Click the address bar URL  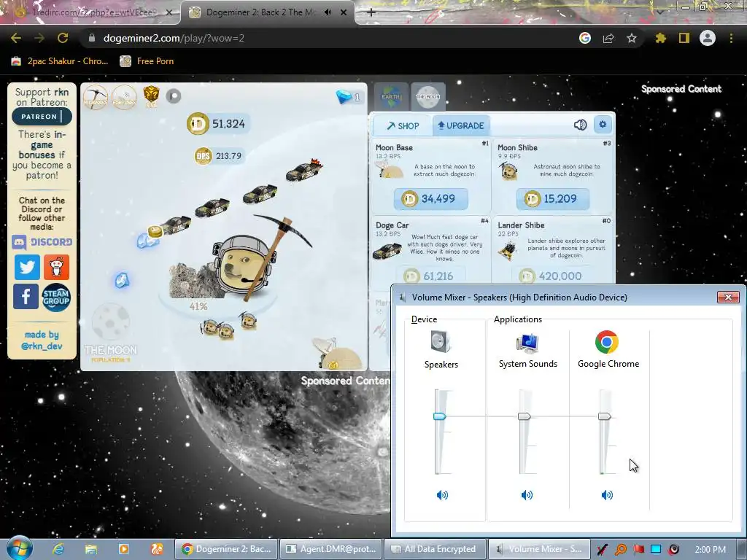[174, 38]
